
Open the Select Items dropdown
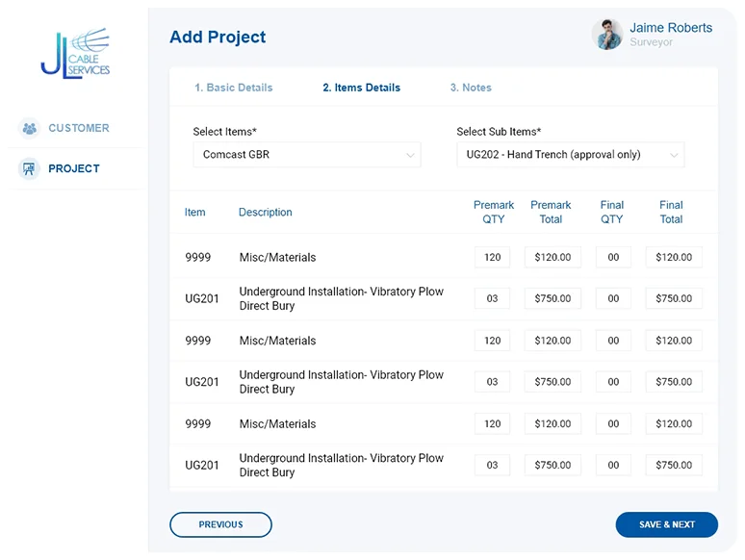pyautogui.click(x=306, y=155)
